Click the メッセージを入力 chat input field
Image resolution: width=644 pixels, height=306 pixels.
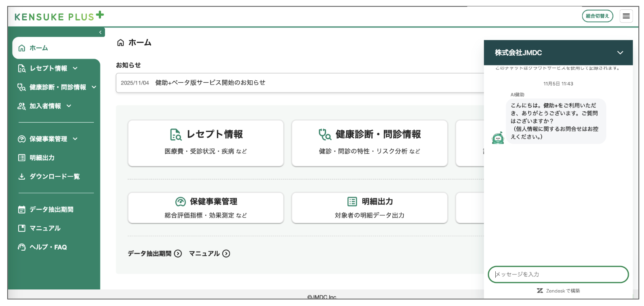558,275
